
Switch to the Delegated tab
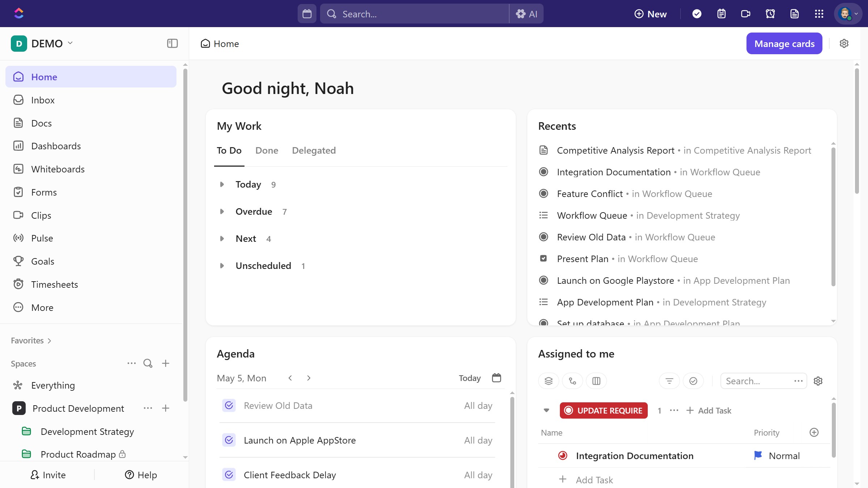(314, 150)
